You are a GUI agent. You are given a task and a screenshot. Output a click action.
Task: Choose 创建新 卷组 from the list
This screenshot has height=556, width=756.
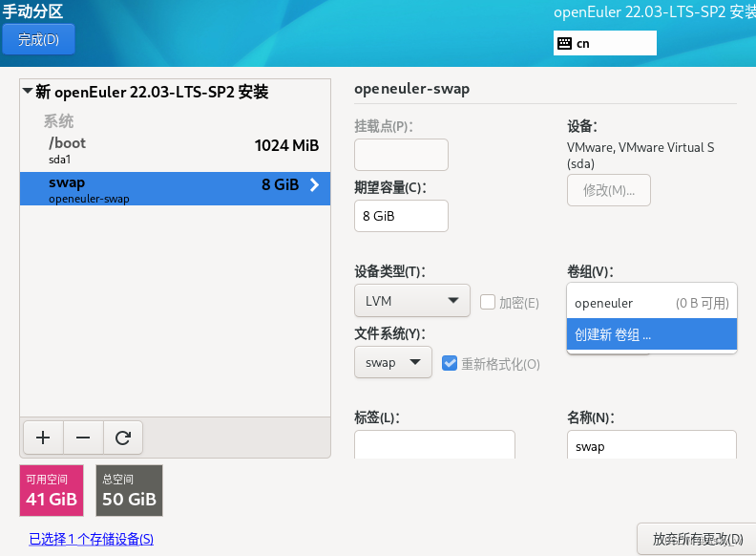pyautogui.click(x=652, y=334)
